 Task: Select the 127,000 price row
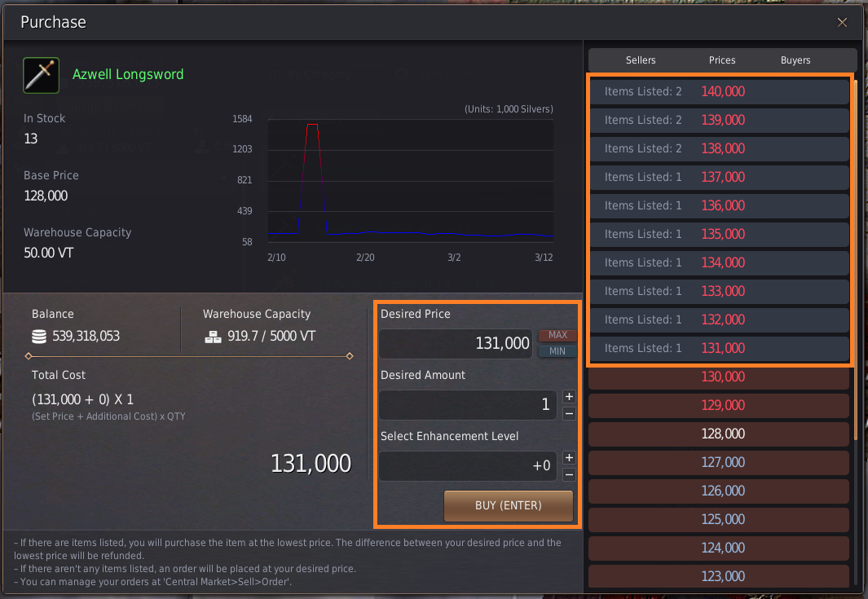tap(719, 462)
